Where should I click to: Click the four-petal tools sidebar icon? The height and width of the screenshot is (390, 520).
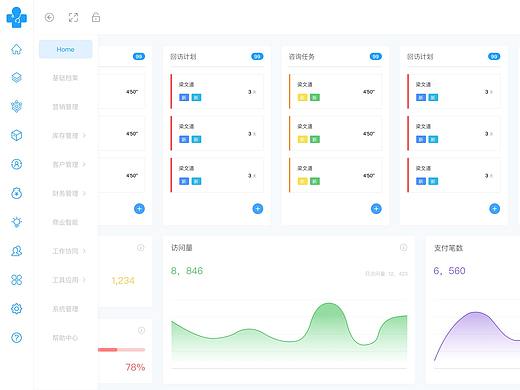(x=16, y=280)
